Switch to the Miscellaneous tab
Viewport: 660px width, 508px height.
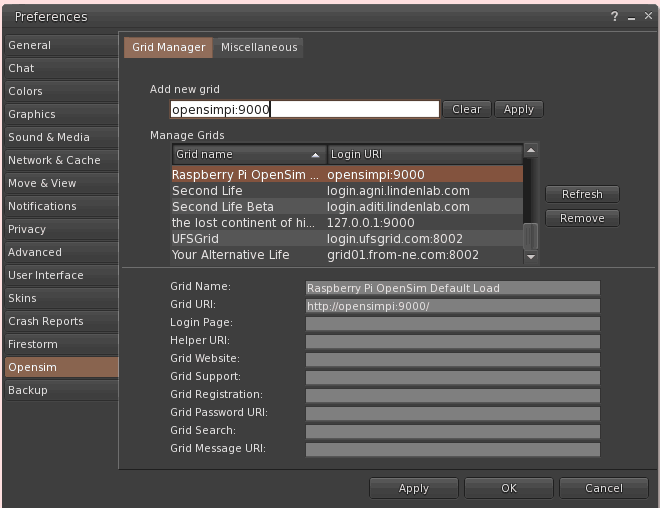point(259,48)
